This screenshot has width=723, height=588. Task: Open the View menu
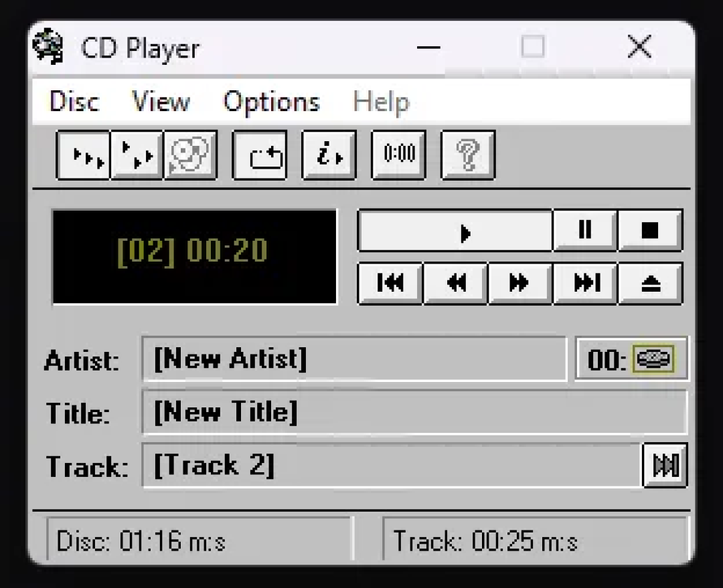161,102
